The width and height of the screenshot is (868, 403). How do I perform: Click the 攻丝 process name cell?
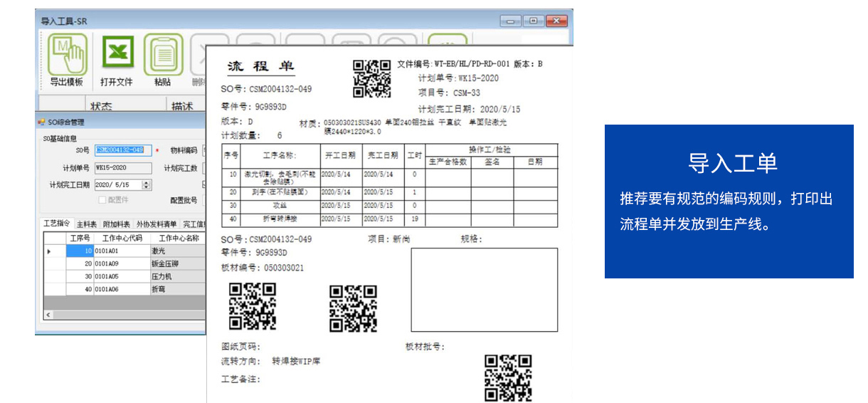pos(280,205)
